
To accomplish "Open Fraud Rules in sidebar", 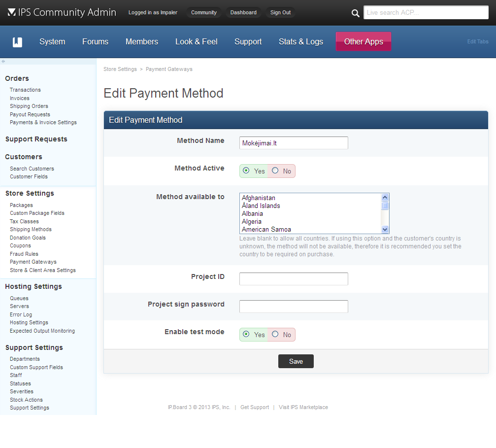I will click(x=24, y=254).
